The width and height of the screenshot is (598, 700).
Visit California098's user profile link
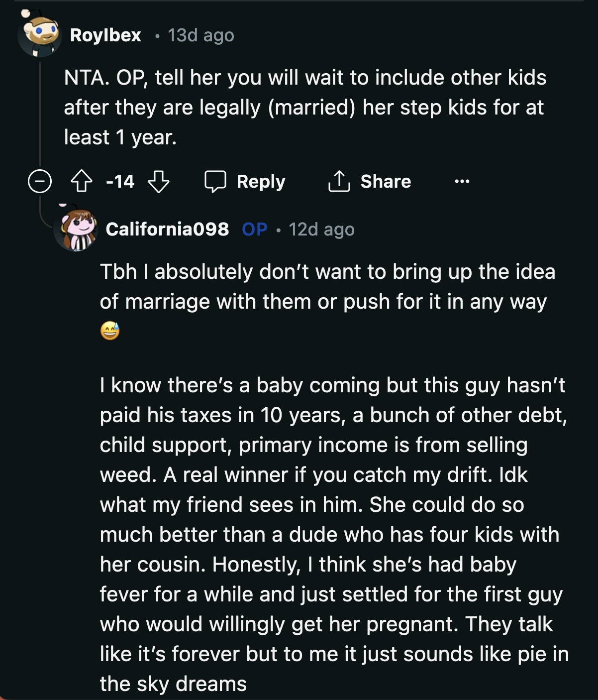point(167,229)
